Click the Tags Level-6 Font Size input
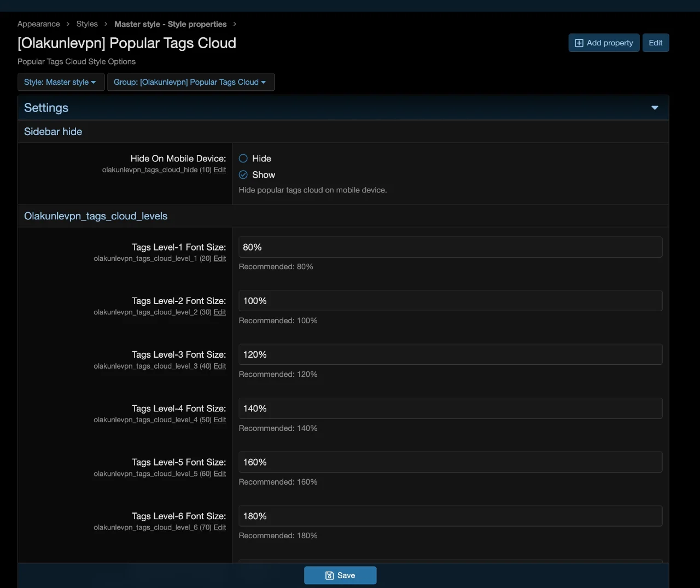Viewport: 700px width, 588px height. click(x=450, y=516)
